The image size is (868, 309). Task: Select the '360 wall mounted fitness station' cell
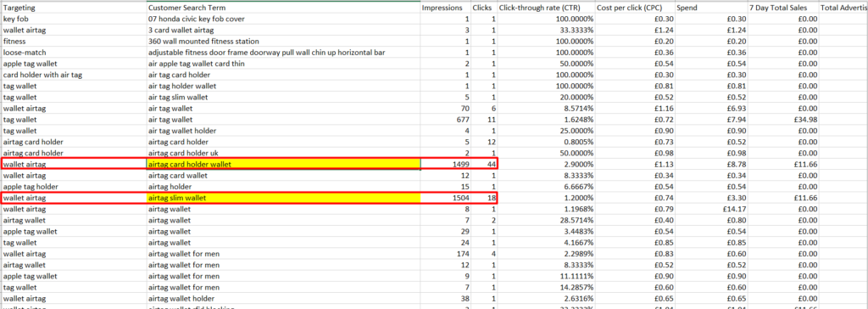pyautogui.click(x=283, y=42)
